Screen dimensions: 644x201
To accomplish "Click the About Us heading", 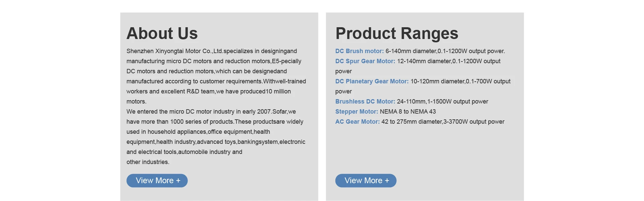I will (x=162, y=33).
